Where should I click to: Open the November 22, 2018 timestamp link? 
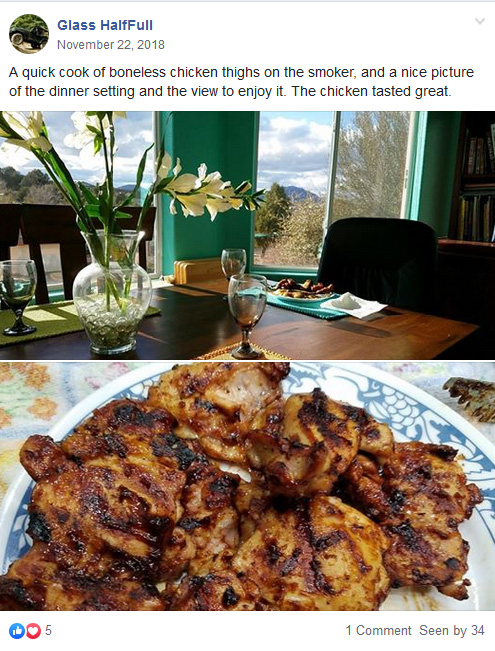coord(111,45)
